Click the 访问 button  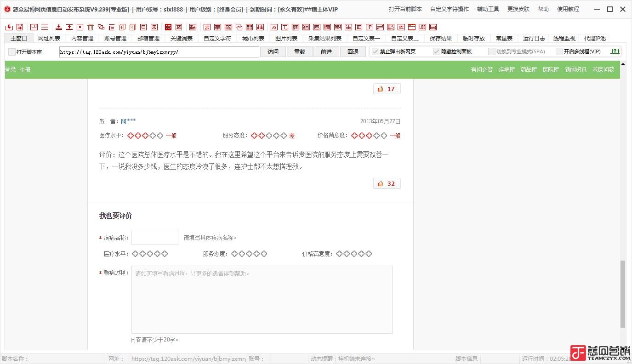pyautogui.click(x=273, y=51)
